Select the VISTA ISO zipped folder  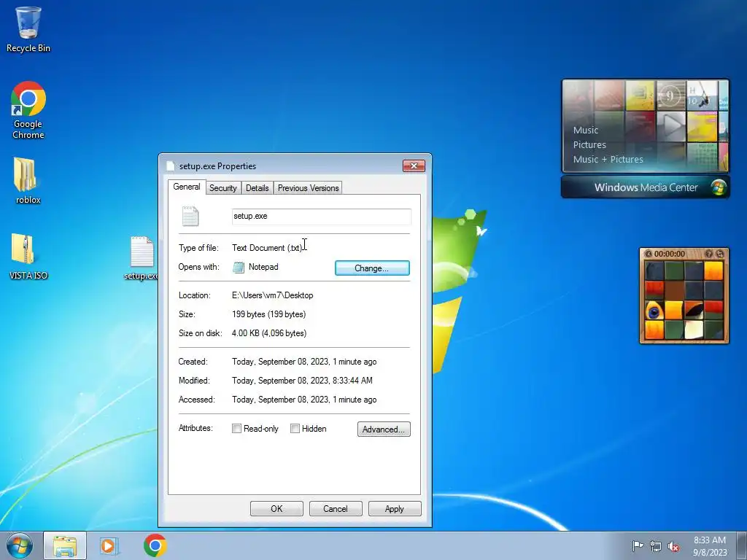click(x=28, y=256)
